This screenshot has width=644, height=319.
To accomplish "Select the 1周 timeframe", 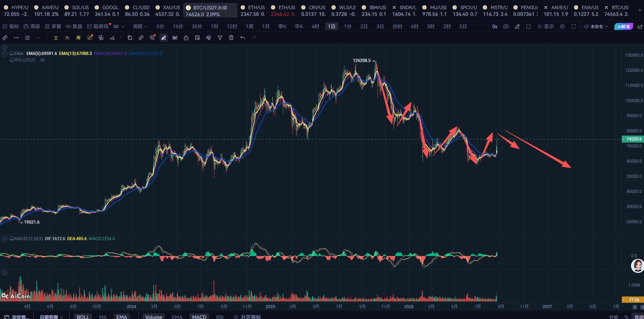I will pos(250,26).
